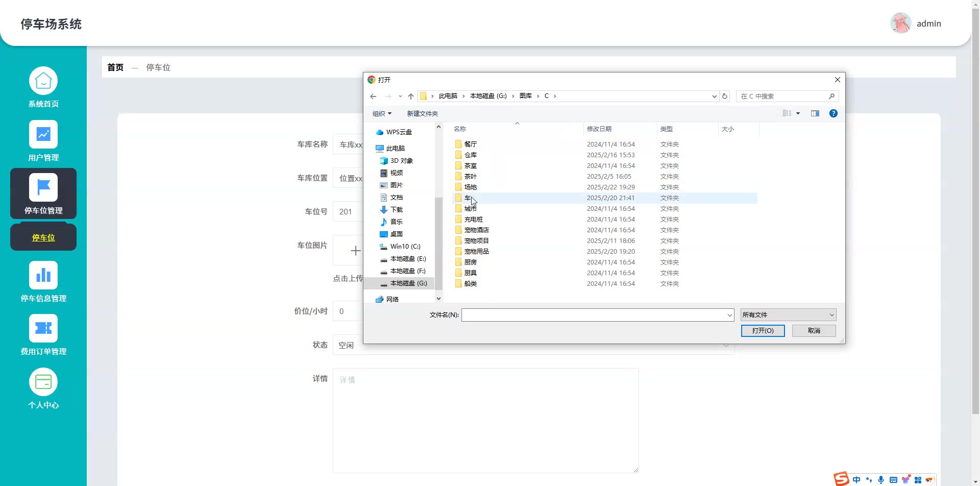Click the Sogou input method logo

(x=841, y=479)
